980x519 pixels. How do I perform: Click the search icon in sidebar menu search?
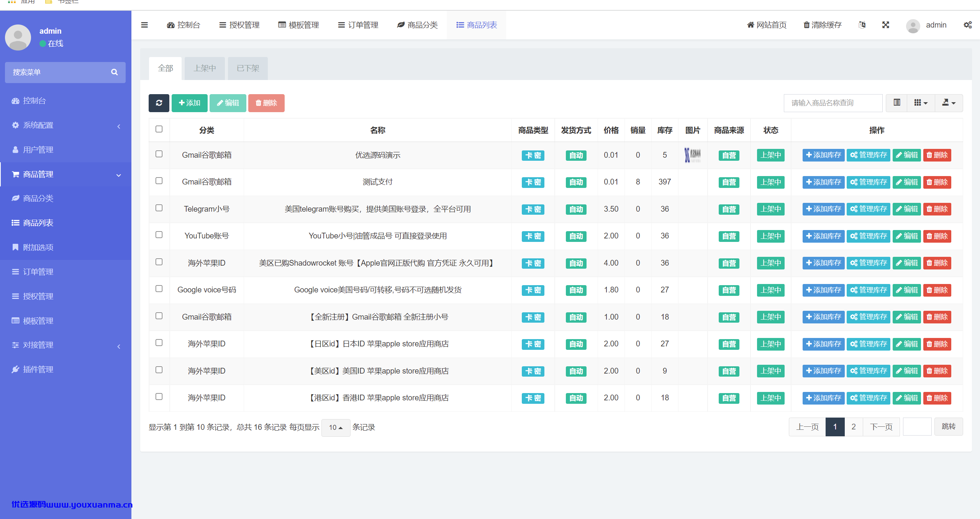114,72
